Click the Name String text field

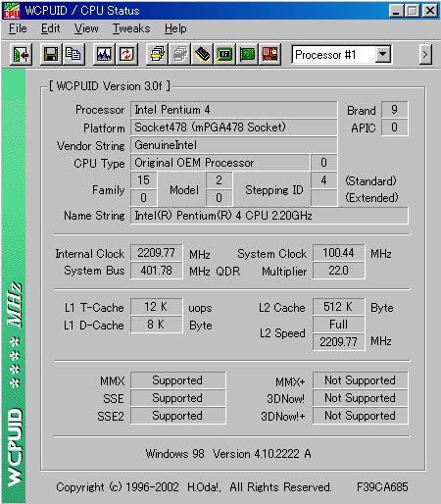coord(269,216)
